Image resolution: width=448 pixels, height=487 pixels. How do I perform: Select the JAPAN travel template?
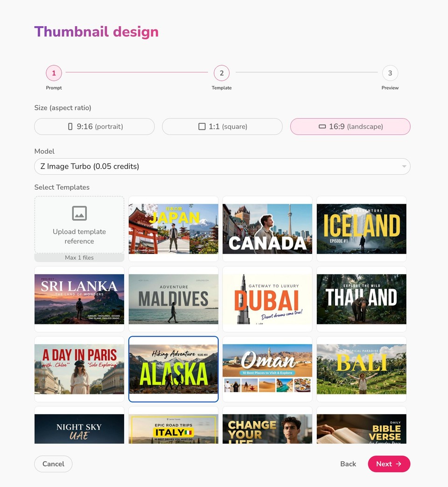[173, 228]
